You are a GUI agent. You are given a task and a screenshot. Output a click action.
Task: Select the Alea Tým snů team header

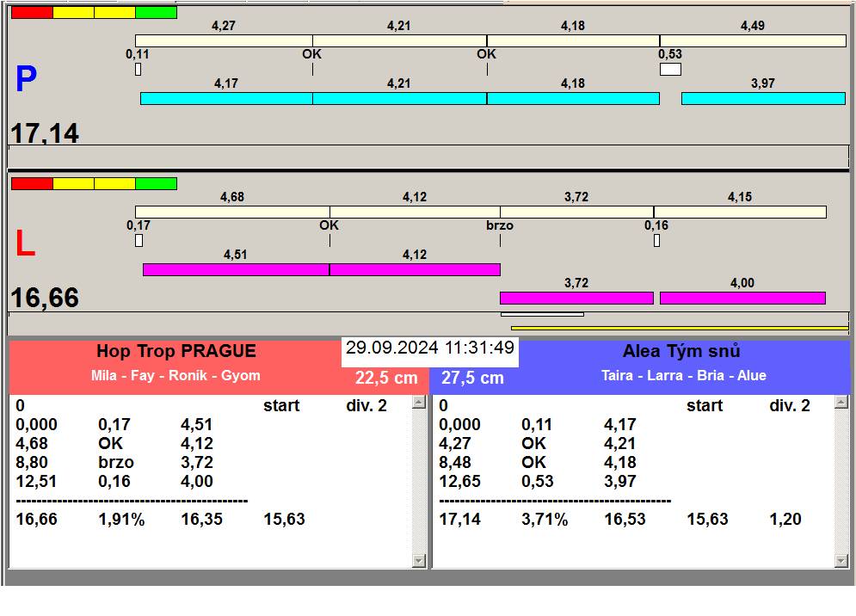pos(681,352)
